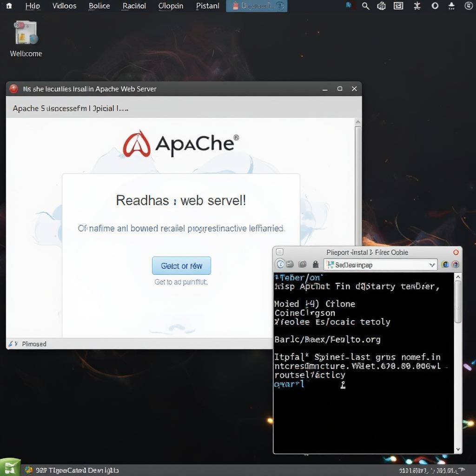476x476 pixels.
Task: Click the 'Barlc/Baex/Feulto.org' terminal line
Action: pos(327,339)
